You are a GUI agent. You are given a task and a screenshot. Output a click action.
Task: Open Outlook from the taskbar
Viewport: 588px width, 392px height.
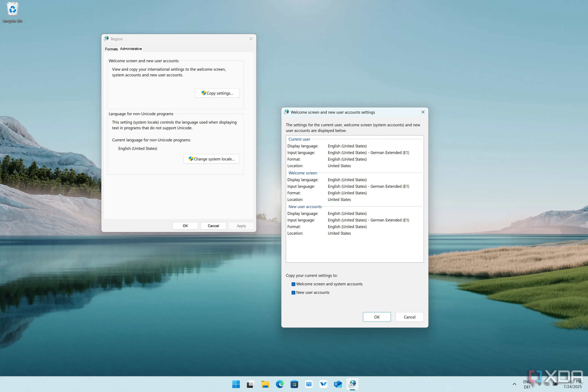pos(338,384)
